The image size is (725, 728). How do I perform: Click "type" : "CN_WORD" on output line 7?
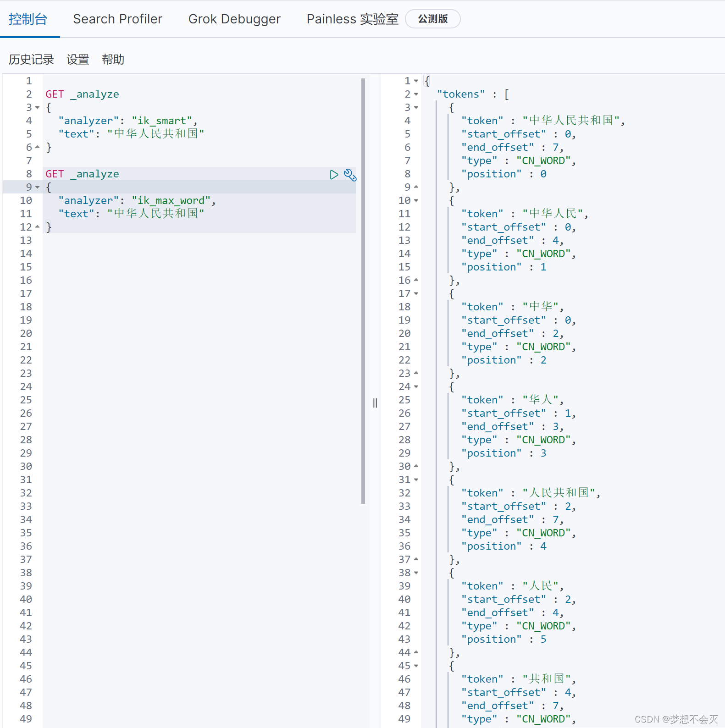(516, 161)
